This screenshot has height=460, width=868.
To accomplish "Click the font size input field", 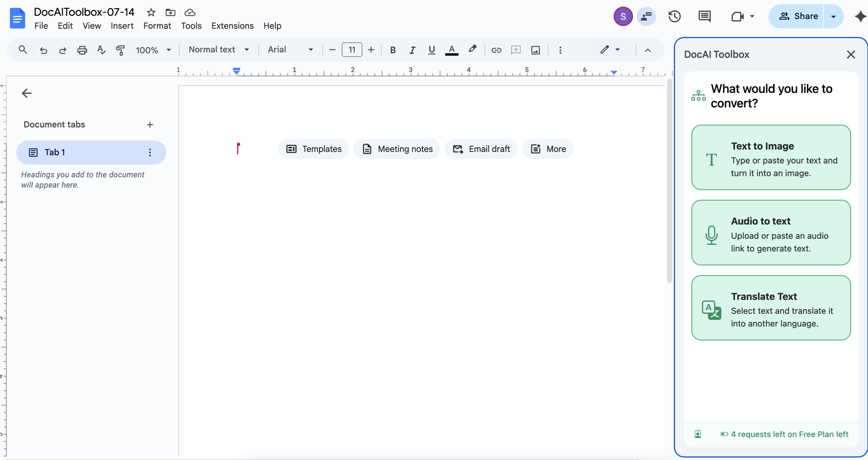I will pyautogui.click(x=352, y=50).
